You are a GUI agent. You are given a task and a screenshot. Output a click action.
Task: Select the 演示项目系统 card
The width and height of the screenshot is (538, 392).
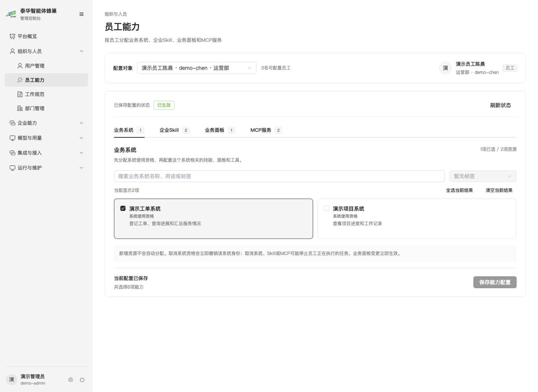[x=417, y=219]
